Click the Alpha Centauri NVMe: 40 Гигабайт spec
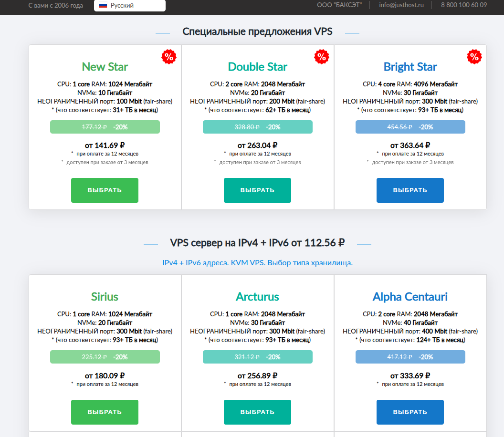Image resolution: width=504 pixels, height=437 pixels. pos(410,323)
